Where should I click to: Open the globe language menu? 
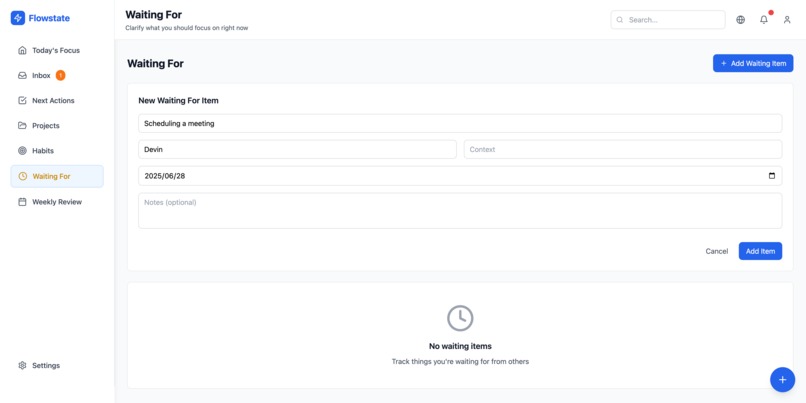point(740,20)
